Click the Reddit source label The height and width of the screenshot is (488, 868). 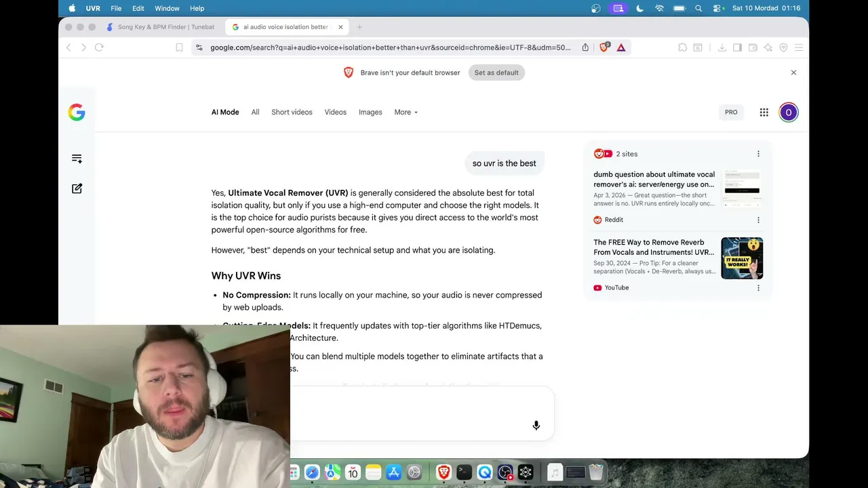coord(608,220)
